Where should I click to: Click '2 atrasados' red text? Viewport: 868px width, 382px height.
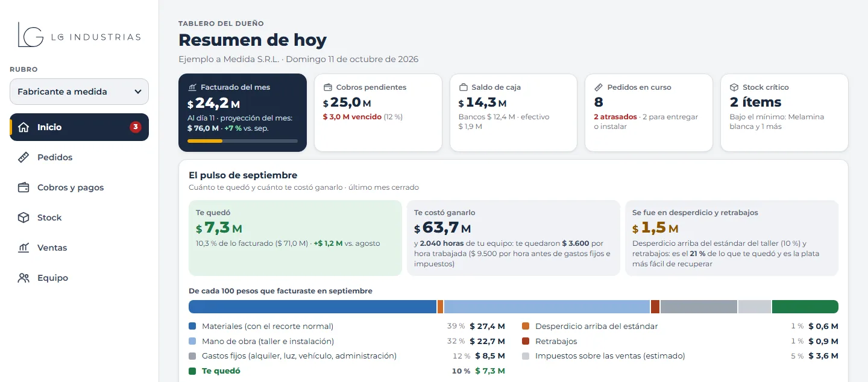point(614,117)
